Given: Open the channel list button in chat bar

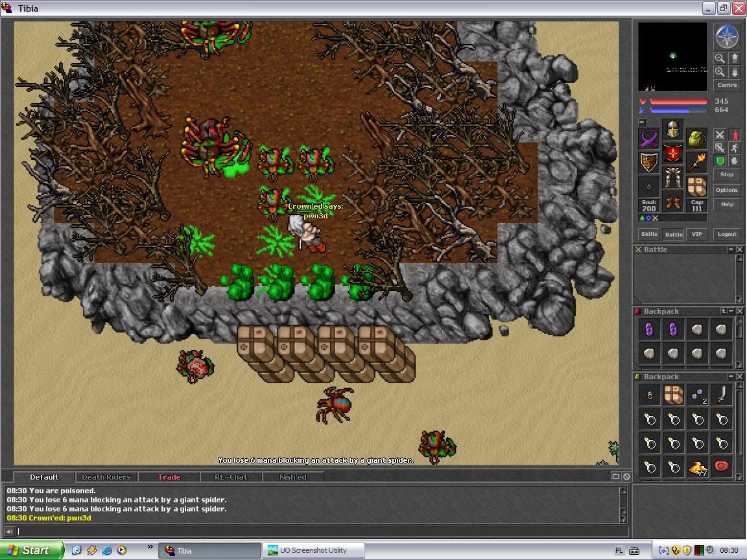Looking at the screenshot, I should tap(615, 476).
